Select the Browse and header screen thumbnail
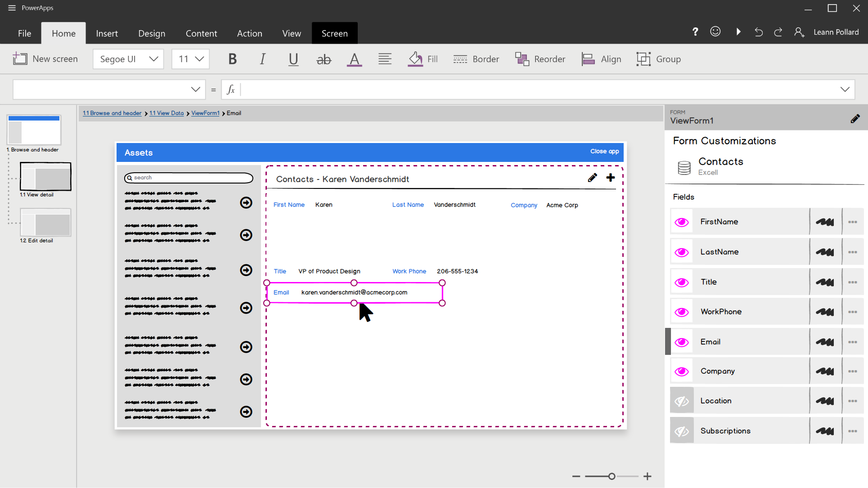The height and width of the screenshot is (488, 868). (34, 130)
